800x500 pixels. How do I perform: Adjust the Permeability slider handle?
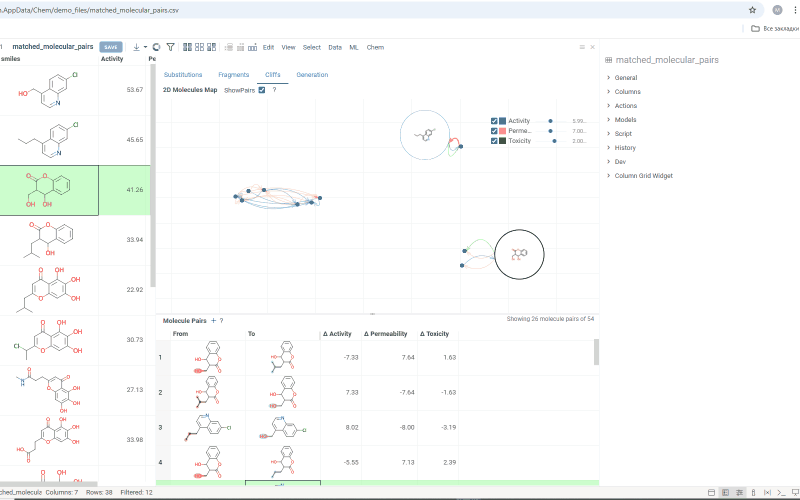[x=551, y=131]
